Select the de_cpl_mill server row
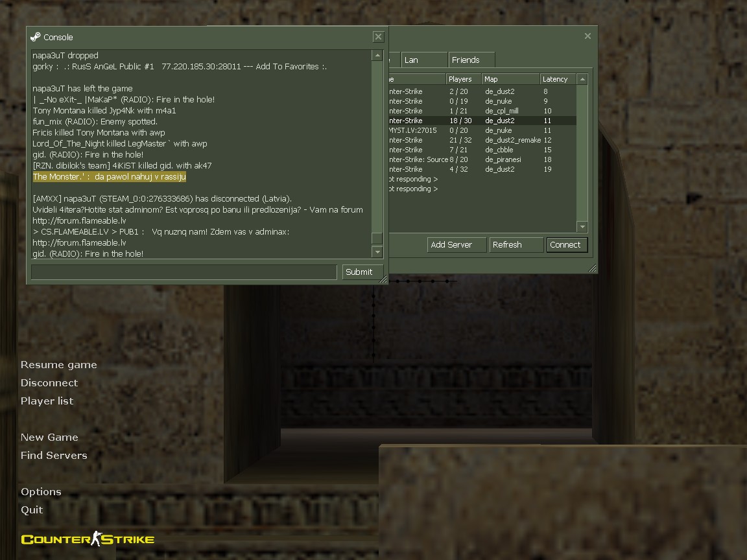 point(482,111)
